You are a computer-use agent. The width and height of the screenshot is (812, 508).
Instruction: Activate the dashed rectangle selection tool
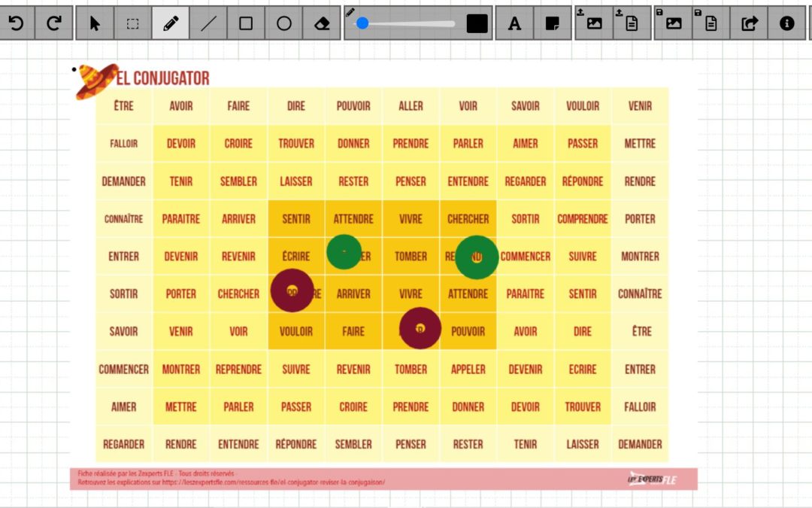click(x=132, y=23)
